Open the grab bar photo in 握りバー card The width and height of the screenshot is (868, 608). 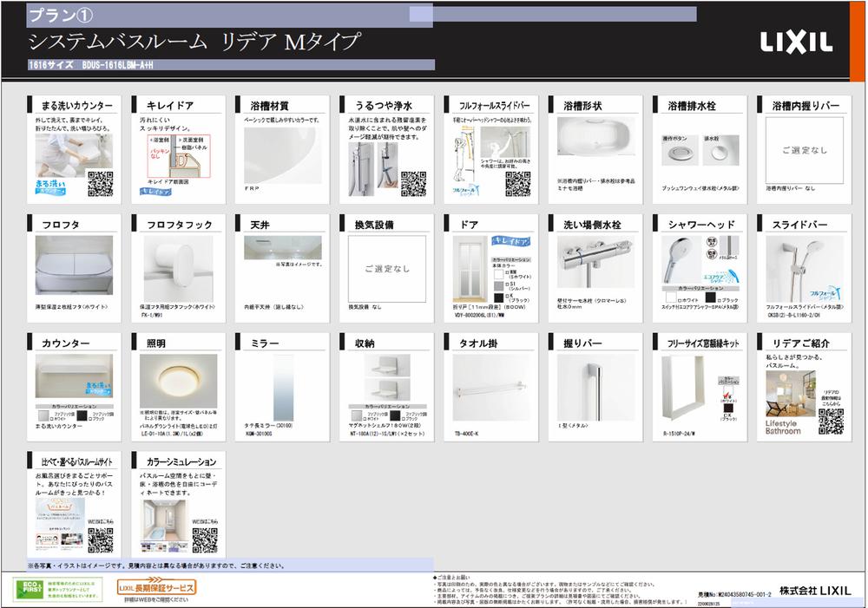pyautogui.click(x=595, y=387)
